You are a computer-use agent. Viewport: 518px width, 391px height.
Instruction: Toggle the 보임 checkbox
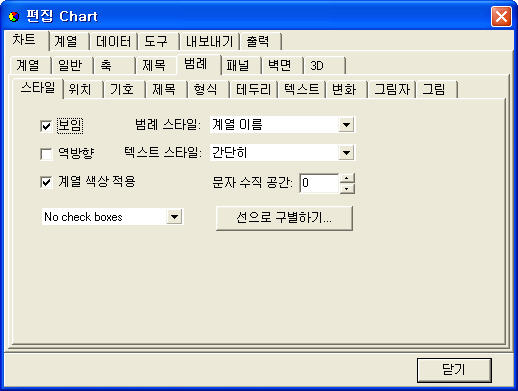coord(46,126)
